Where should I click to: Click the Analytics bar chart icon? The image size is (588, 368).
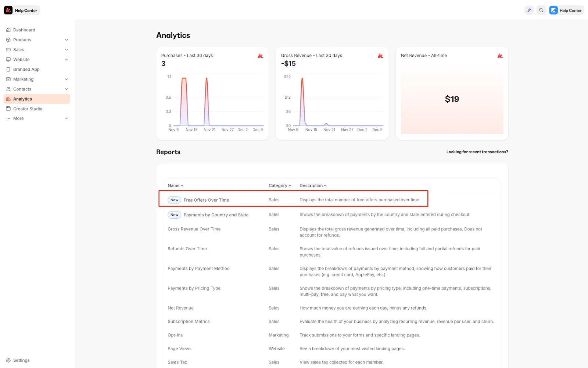pos(8,99)
